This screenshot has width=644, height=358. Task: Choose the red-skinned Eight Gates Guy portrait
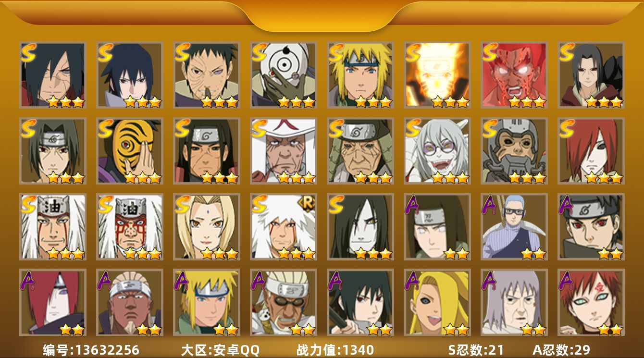pos(514,75)
